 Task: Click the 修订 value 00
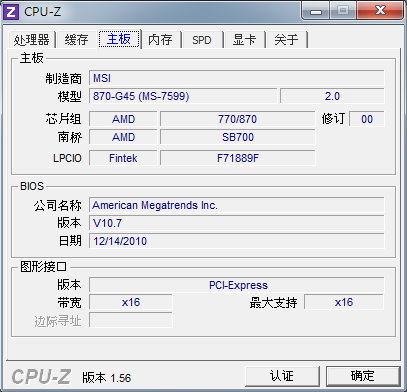click(367, 119)
